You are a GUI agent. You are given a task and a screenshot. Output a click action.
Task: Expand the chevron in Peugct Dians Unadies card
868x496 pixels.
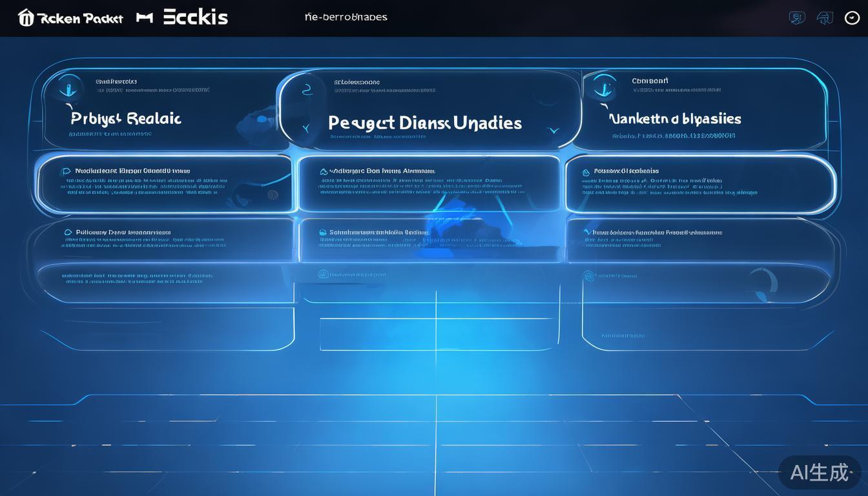(553, 130)
